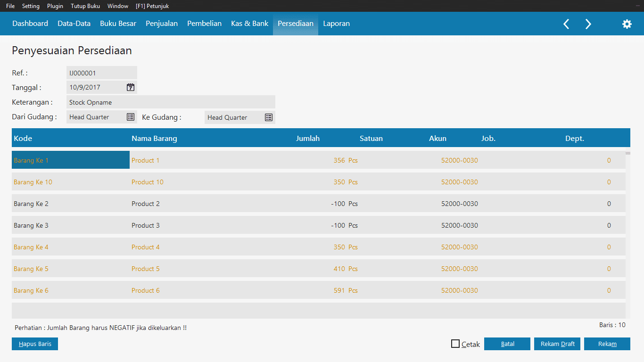Click the Keterangan field with Stock Opname
Image resolution: width=644 pixels, height=362 pixels.
click(x=171, y=102)
